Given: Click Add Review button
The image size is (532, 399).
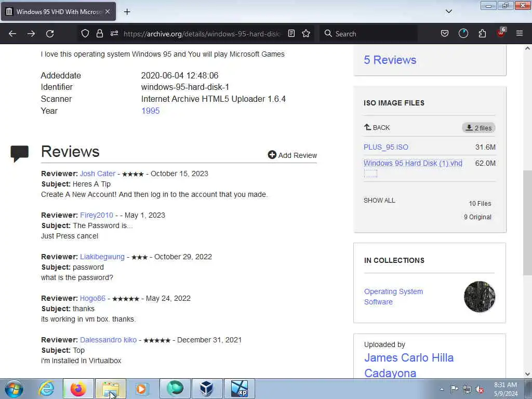Looking at the screenshot, I should click(x=292, y=155).
